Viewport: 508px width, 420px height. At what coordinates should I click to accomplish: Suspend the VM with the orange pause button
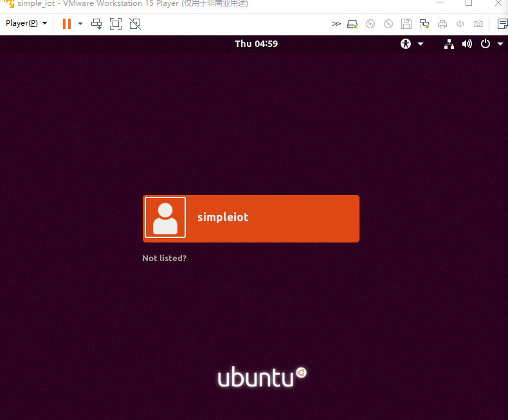[x=67, y=24]
